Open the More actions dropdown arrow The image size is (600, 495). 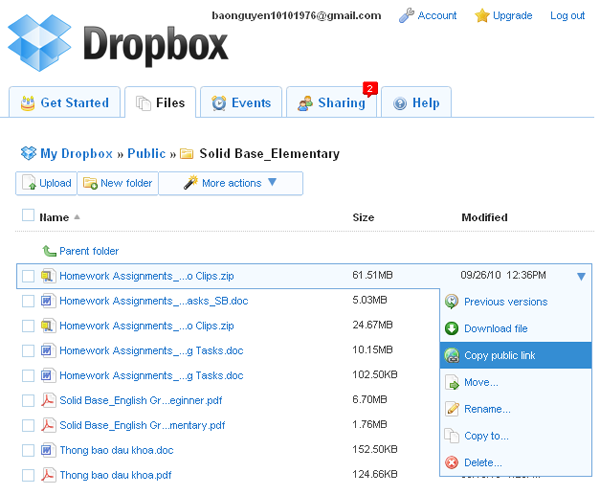(x=272, y=182)
